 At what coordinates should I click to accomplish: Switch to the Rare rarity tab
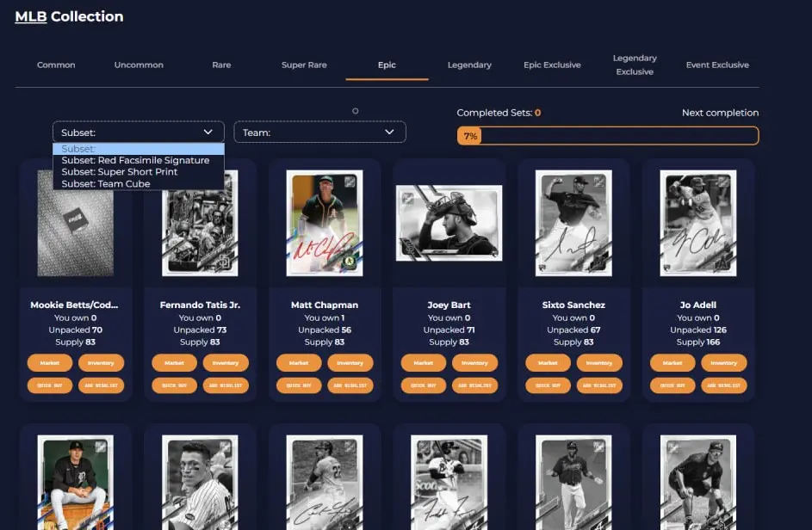[x=221, y=65]
